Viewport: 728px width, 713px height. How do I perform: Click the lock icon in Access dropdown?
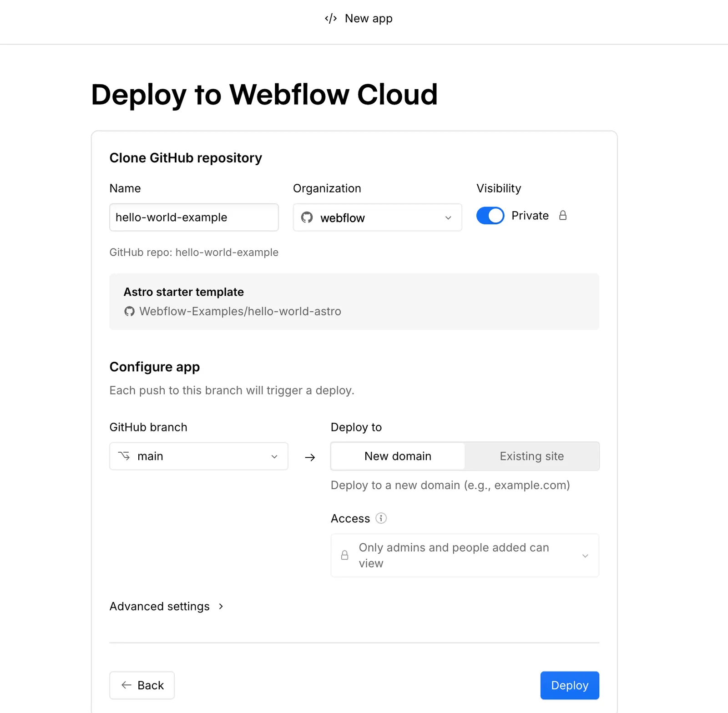[x=345, y=555]
